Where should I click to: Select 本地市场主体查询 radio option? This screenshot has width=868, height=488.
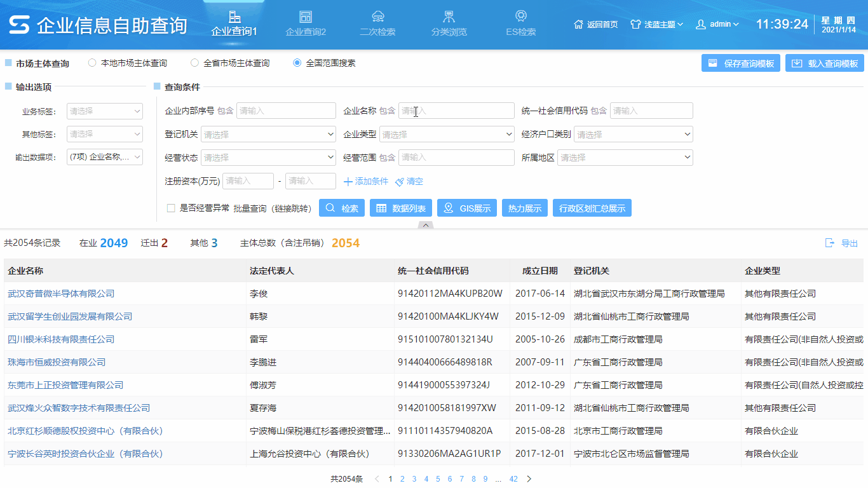pyautogui.click(x=92, y=63)
